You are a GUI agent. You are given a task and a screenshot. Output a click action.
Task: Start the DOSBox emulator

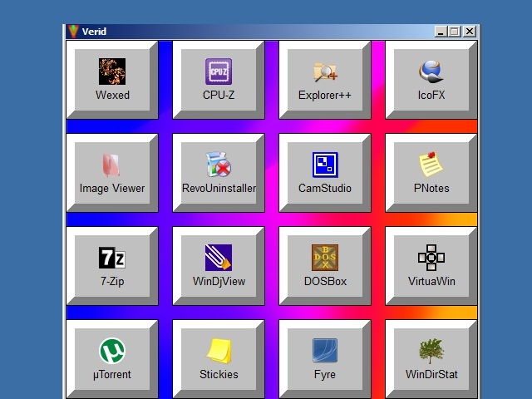point(325,266)
